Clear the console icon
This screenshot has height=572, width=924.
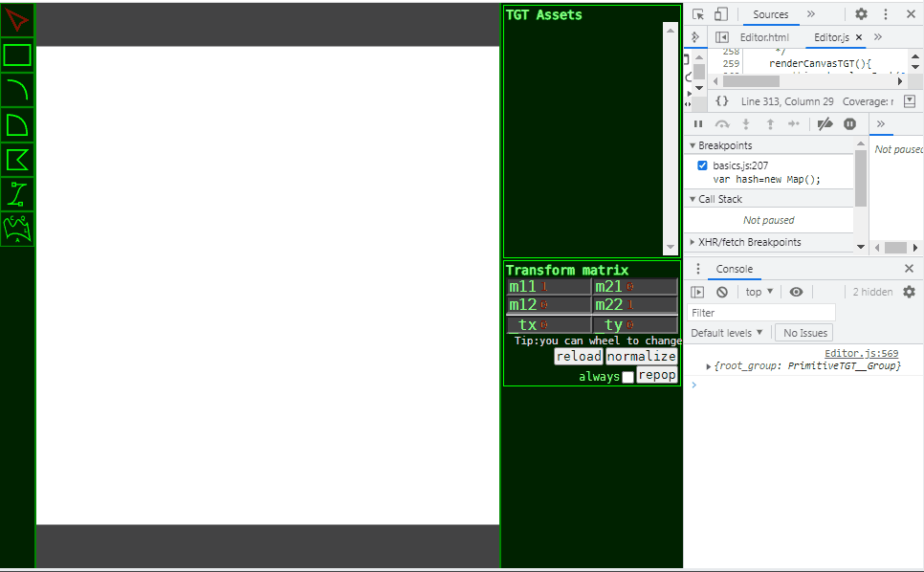point(722,292)
